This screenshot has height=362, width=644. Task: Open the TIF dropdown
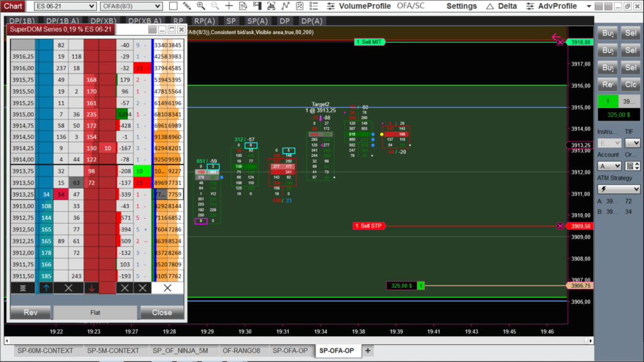633,143
